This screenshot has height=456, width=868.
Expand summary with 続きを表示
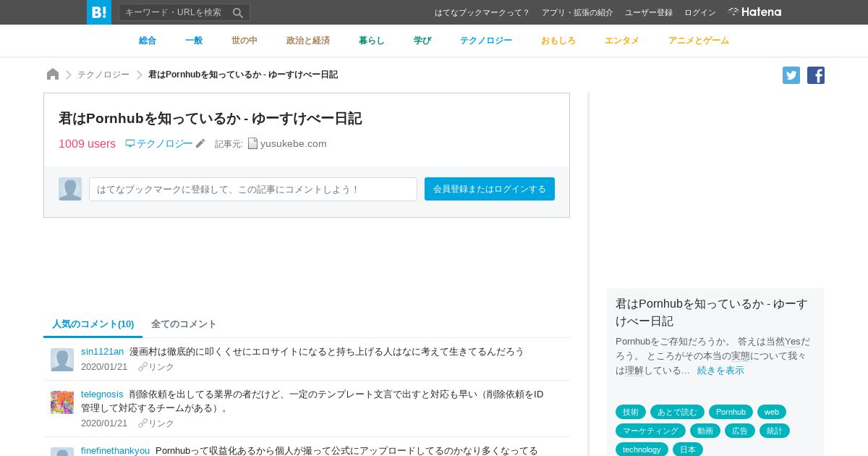[x=720, y=370]
